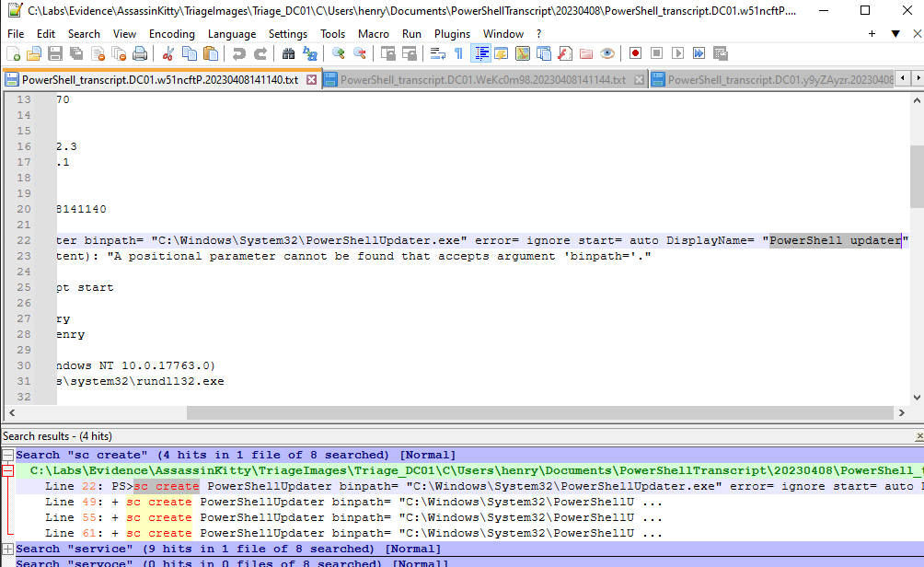Click line 23 error text in editor
Image resolution: width=924 pixels, height=567 pixels.
click(353, 257)
